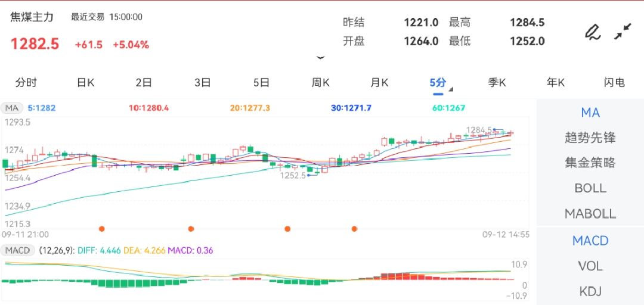Tap the DEA: 4.266 reading

pos(144,250)
